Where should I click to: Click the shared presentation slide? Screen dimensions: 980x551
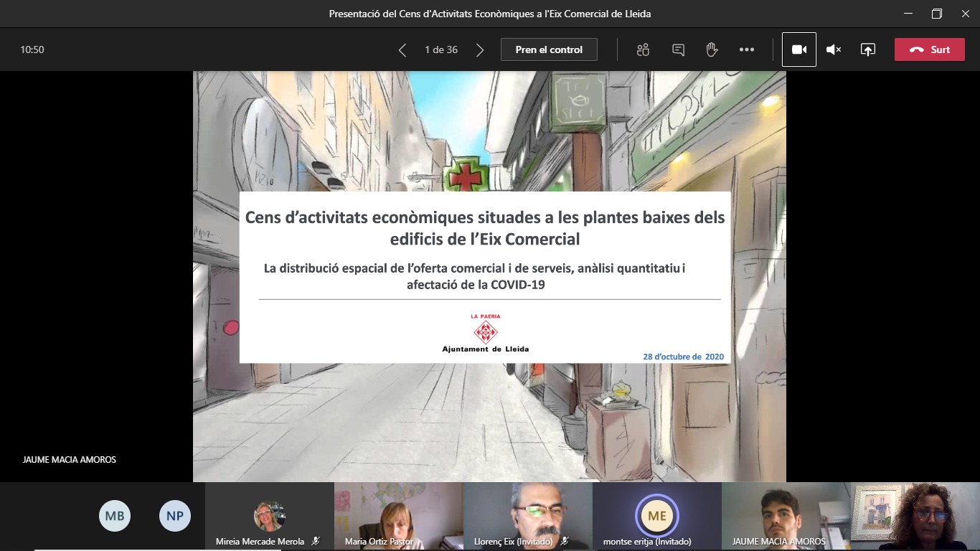[x=489, y=276]
